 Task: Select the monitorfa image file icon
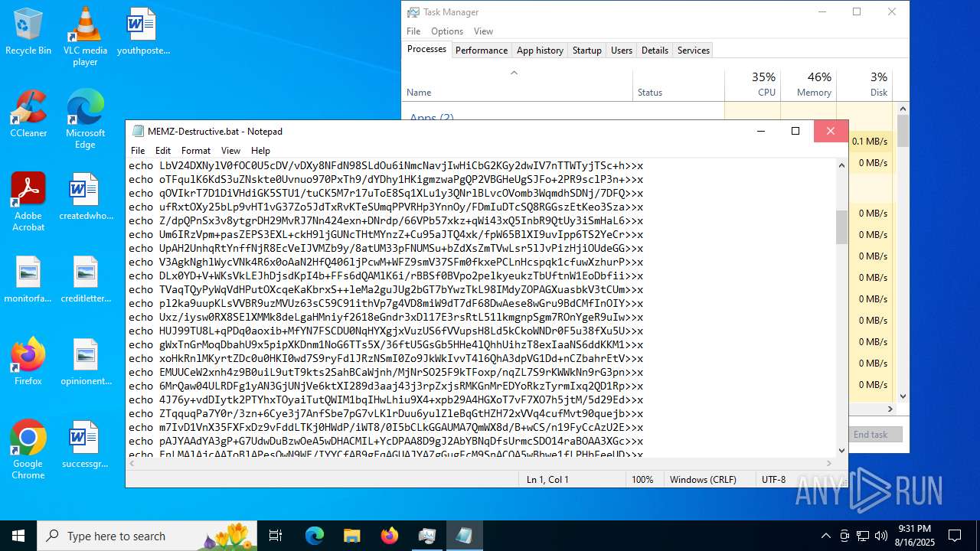click(x=28, y=279)
